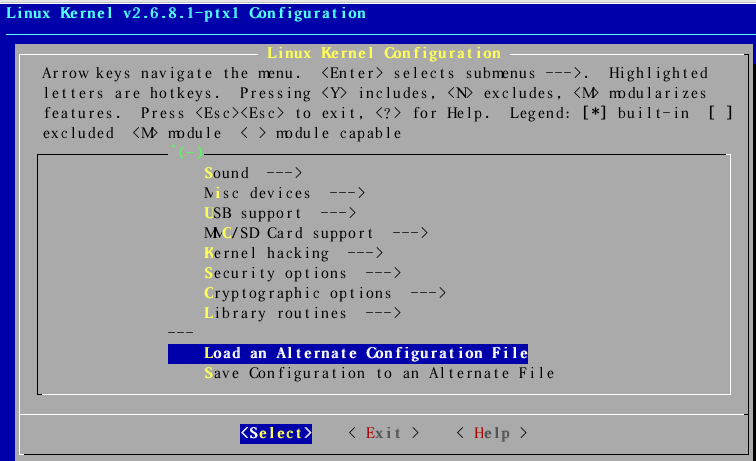756x461 pixels.
Task: Click the green scroll-up indicator ^(-)
Action: [186, 152]
